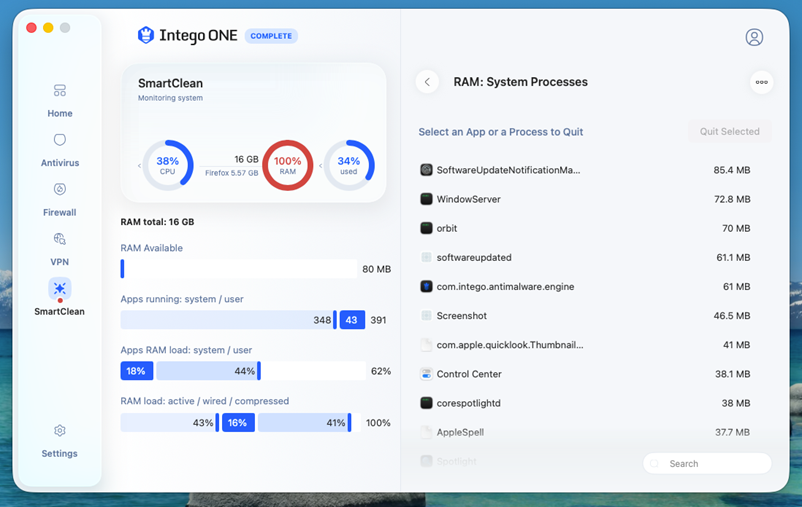Click the com.apple.quicklook.Thumbnail... file icon

[x=426, y=345]
